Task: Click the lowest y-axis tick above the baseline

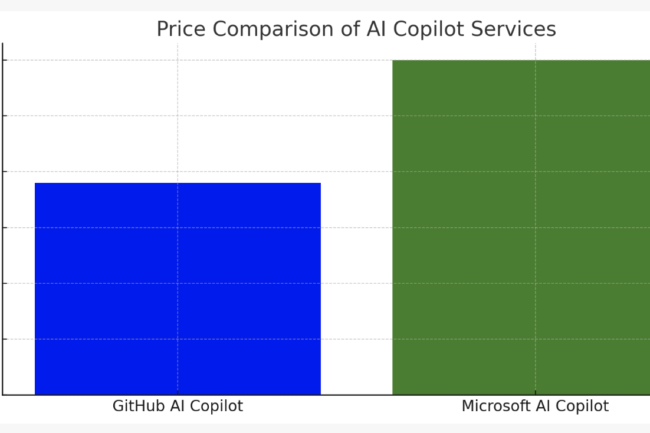Action: (5, 339)
